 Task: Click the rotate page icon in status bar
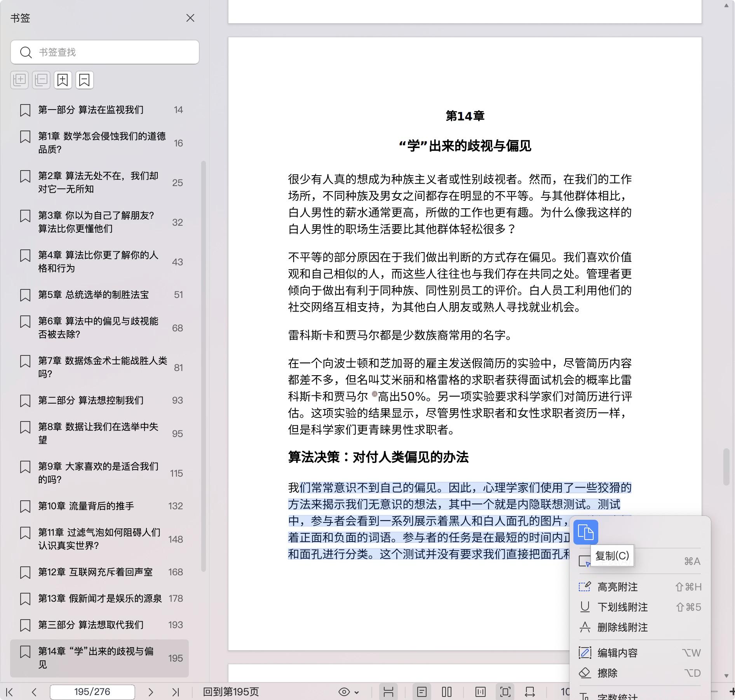[x=529, y=692]
